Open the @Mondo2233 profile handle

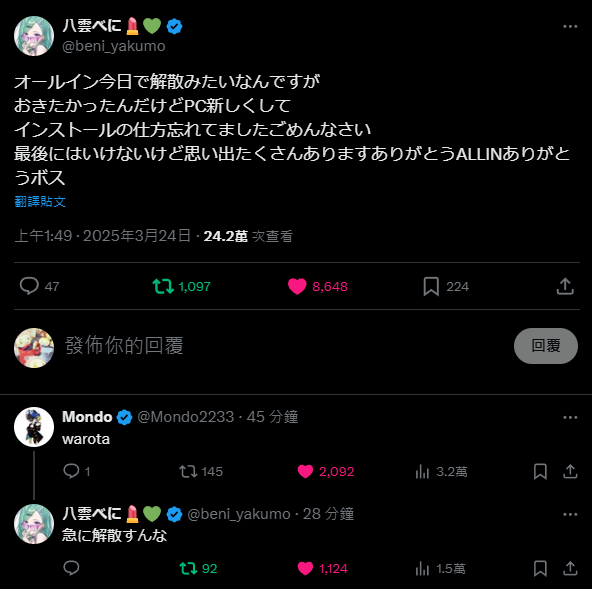(x=185, y=417)
